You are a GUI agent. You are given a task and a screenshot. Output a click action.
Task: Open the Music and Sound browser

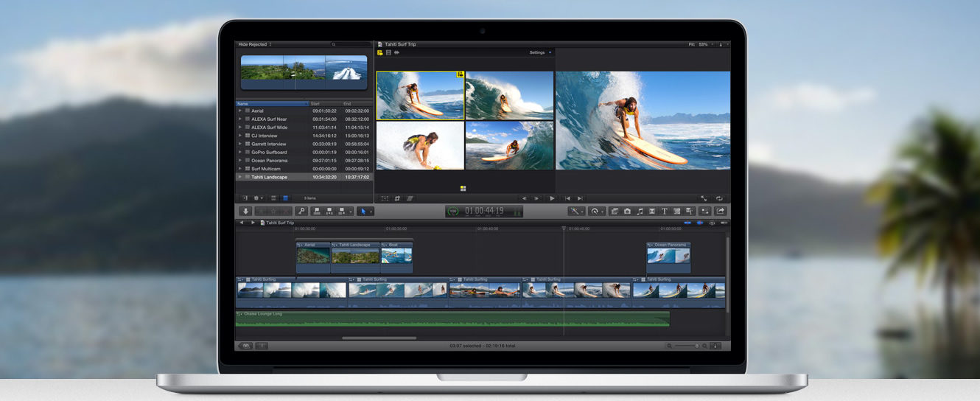coord(640,212)
